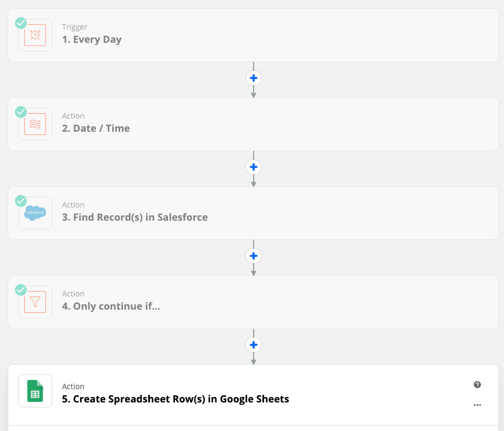504x431 pixels.
Task: Click the Google Sheets icon
Action: point(35,391)
